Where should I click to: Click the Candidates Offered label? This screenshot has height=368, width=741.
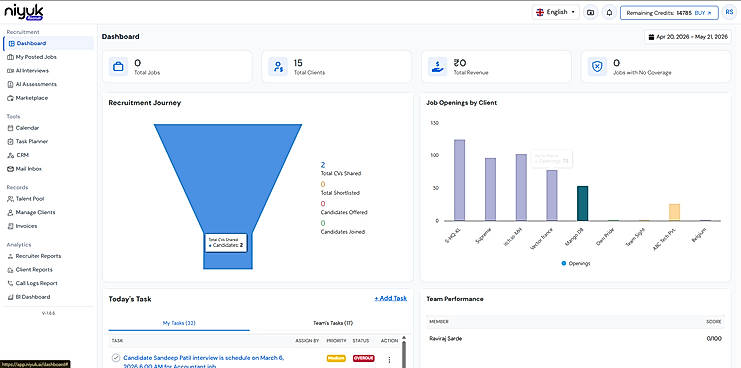pos(344,213)
